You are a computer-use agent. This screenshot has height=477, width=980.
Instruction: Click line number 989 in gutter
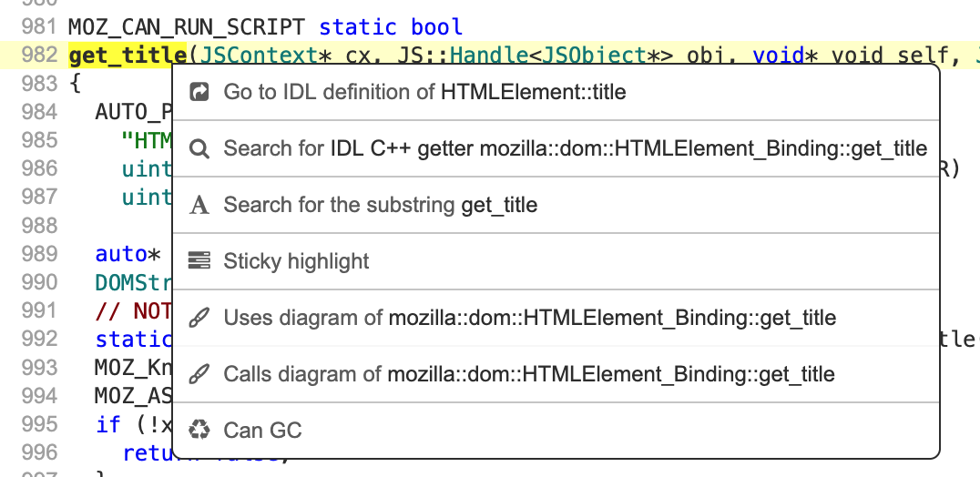(x=38, y=253)
